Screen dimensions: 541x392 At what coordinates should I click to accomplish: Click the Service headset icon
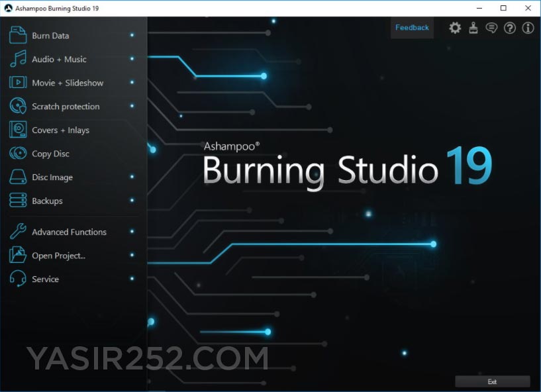(x=18, y=279)
